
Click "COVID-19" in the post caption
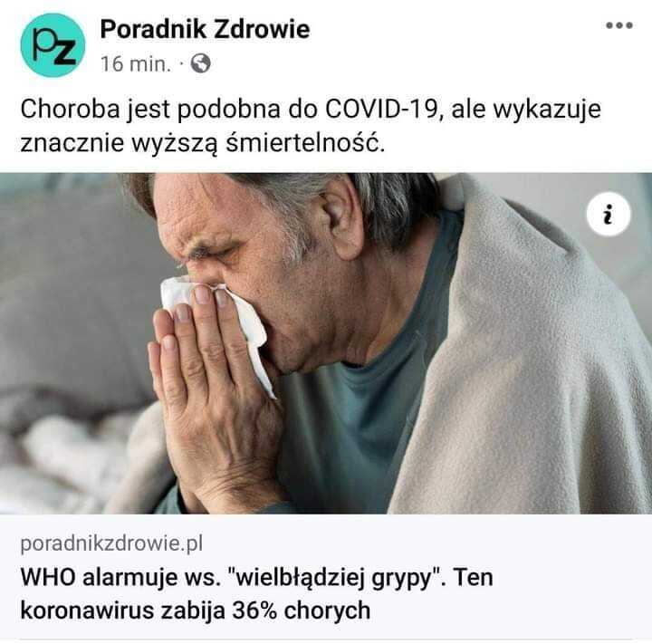382,109
